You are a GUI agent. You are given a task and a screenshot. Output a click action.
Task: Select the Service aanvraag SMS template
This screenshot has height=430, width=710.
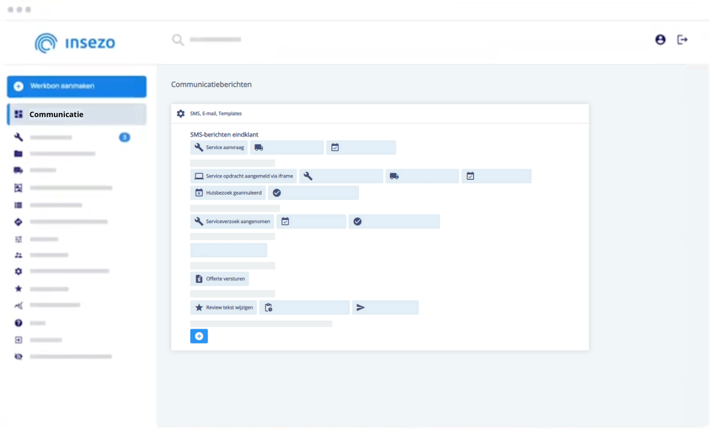pos(219,147)
